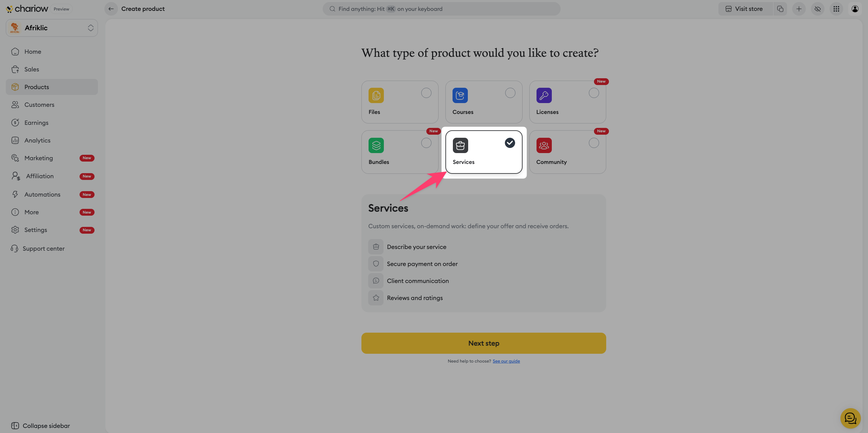Viewport: 868px width, 433px height.
Task: Select the Files product type radio
Action: coord(426,93)
